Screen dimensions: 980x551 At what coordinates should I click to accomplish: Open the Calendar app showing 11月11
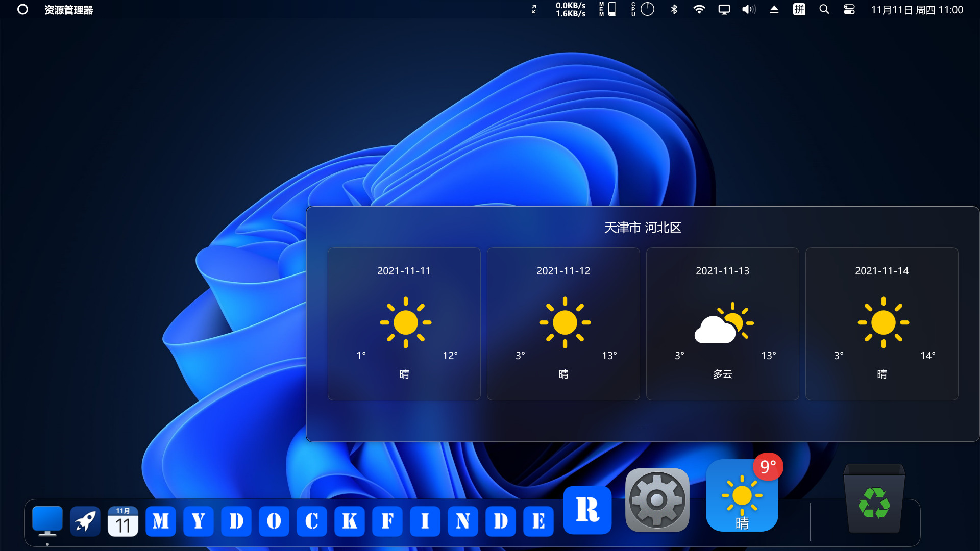point(122,521)
